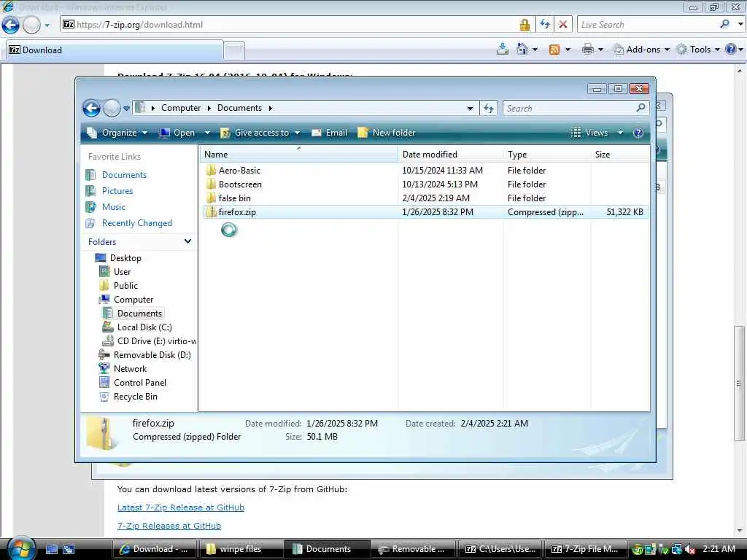Open Music in Favorite Links
The image size is (747, 560).
pyautogui.click(x=113, y=207)
